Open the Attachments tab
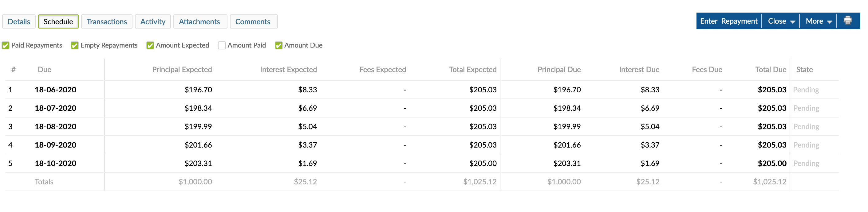 tap(200, 21)
